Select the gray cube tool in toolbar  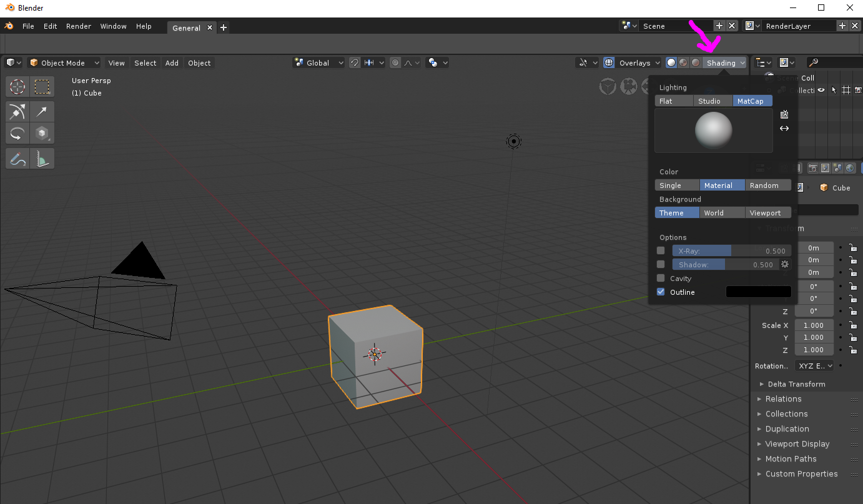(x=42, y=133)
